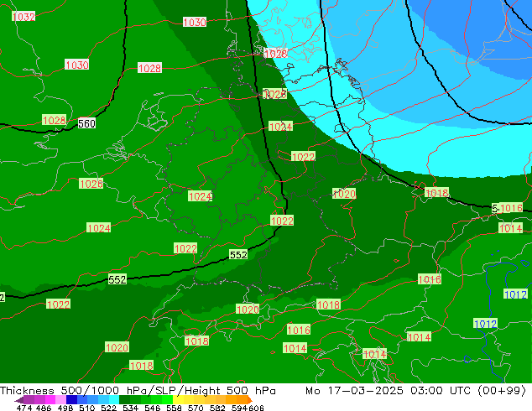
Task: Click the bright yellow swatch beside the greens
Action: pos(178,400)
